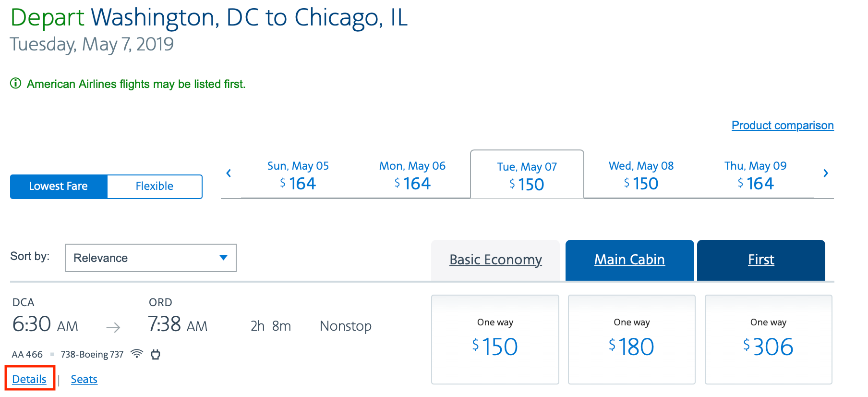The image size is (868, 397).
Task: Open flight Details link
Action: [29, 379]
